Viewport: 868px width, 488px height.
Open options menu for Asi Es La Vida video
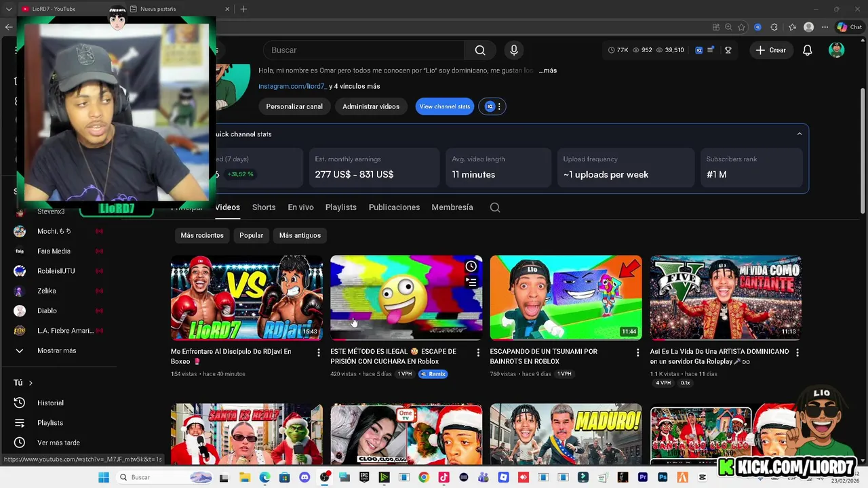tap(797, 352)
